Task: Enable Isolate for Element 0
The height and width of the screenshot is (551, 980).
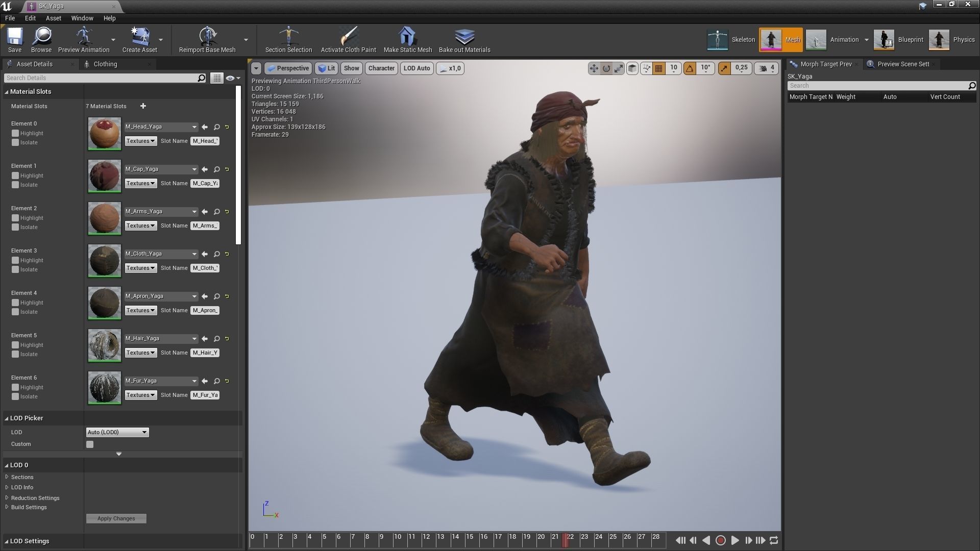Action: [15, 142]
